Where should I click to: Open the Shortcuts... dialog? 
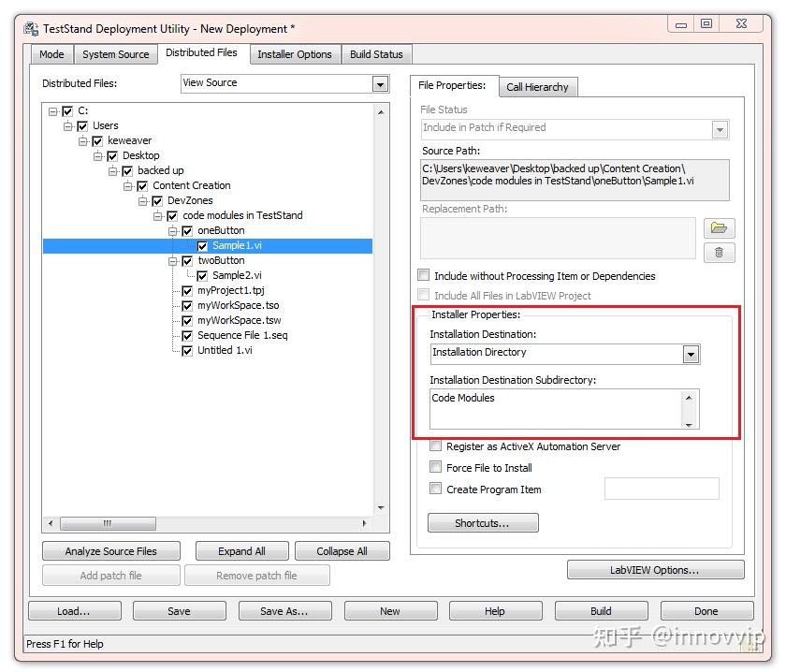pyautogui.click(x=483, y=522)
